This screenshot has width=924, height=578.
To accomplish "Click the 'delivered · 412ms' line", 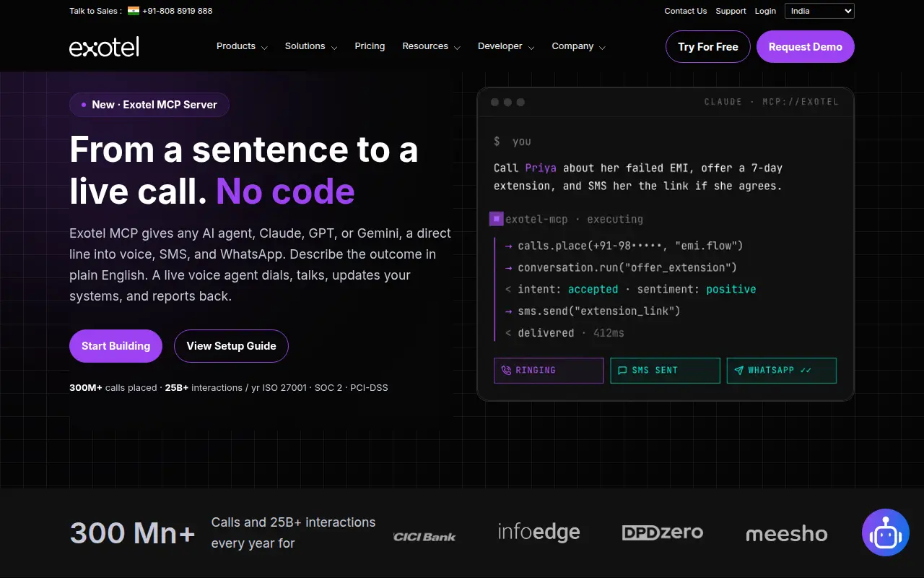I will coord(565,333).
